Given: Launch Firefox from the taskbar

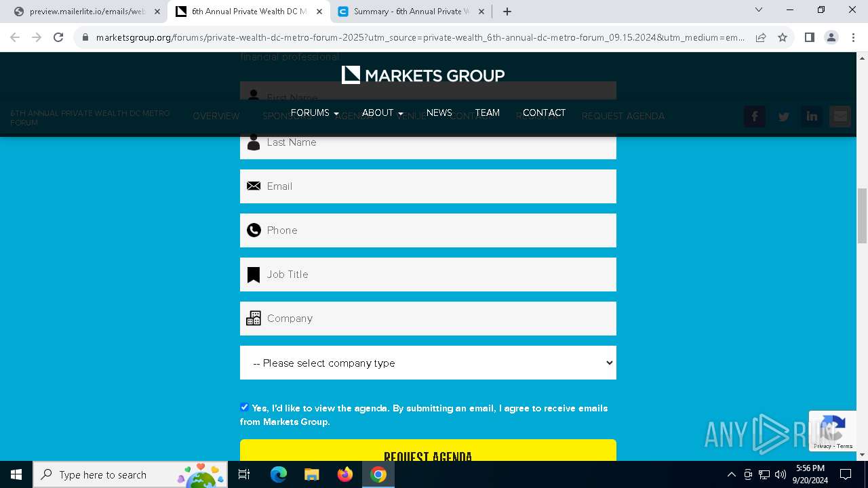Looking at the screenshot, I should [345, 474].
